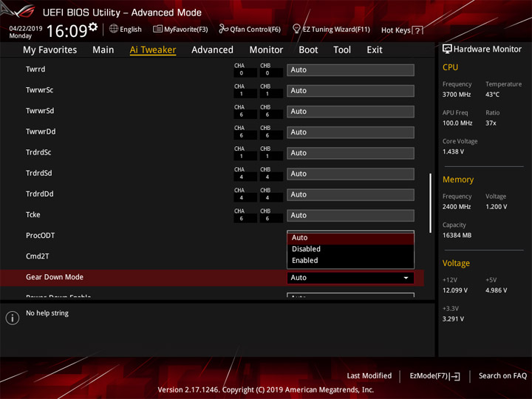Click the +12V reading 12.099 V
532x399 pixels.
pyautogui.click(x=455, y=290)
